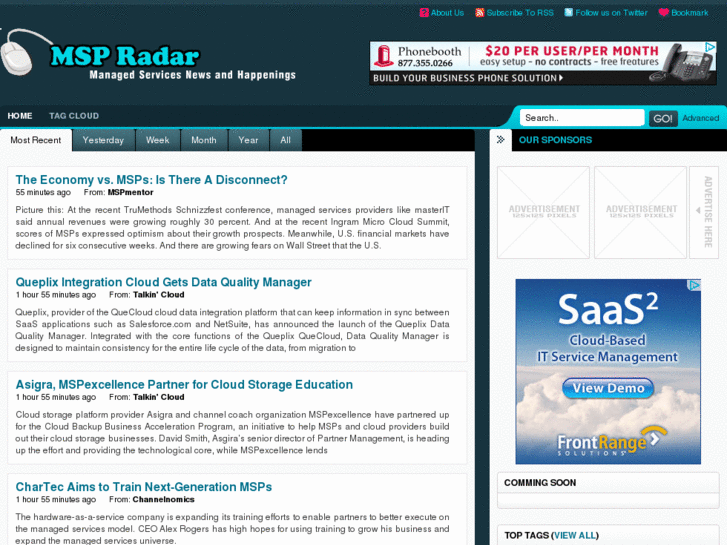Open the Phonebooth banner advertisement
This screenshot has width=727, height=545.
tap(543, 63)
